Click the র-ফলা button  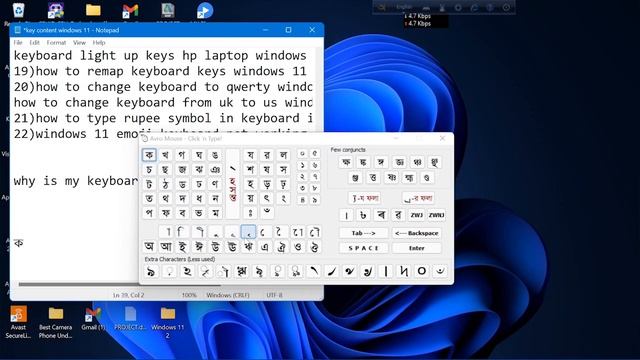point(418,198)
